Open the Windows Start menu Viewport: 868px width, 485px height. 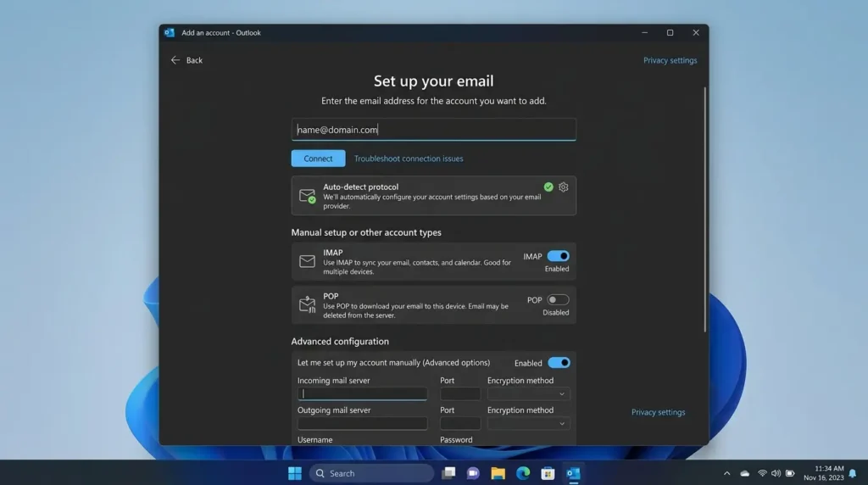pyautogui.click(x=295, y=473)
